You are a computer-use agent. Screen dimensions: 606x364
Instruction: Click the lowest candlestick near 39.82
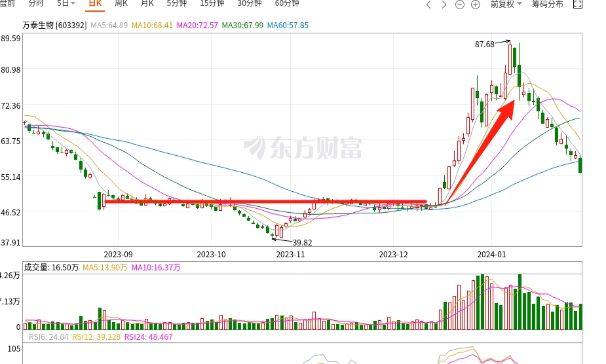(272, 235)
